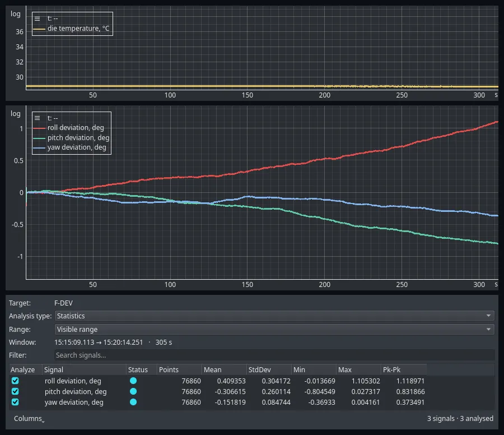Click the 't: --' readout in temperature legend

(x=53, y=18)
